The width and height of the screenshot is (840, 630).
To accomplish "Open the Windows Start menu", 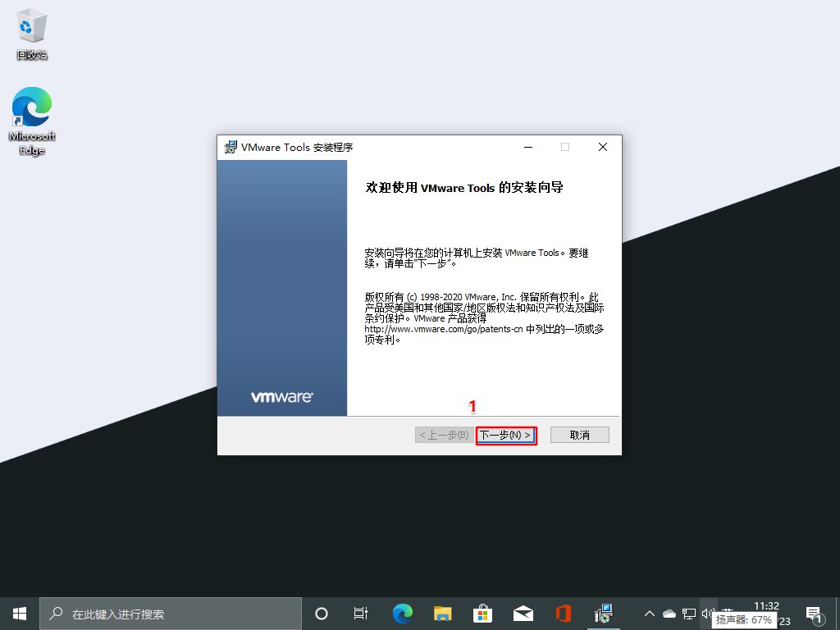I will tap(20, 614).
